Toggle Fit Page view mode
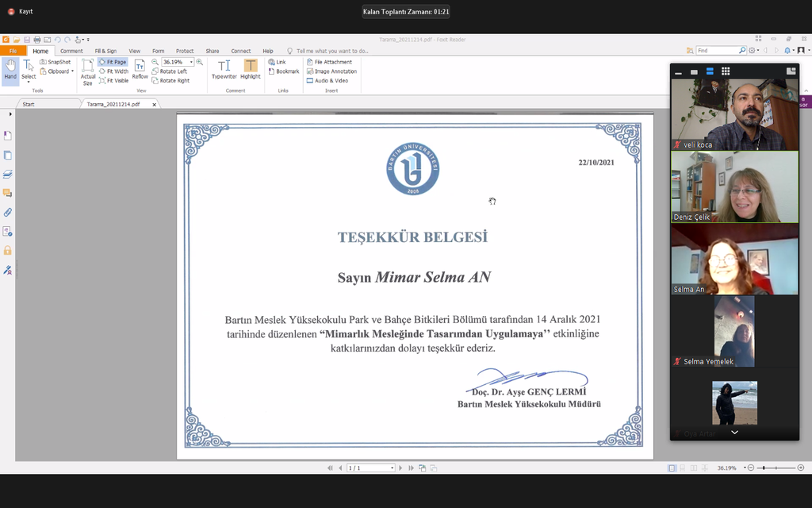 pyautogui.click(x=112, y=62)
